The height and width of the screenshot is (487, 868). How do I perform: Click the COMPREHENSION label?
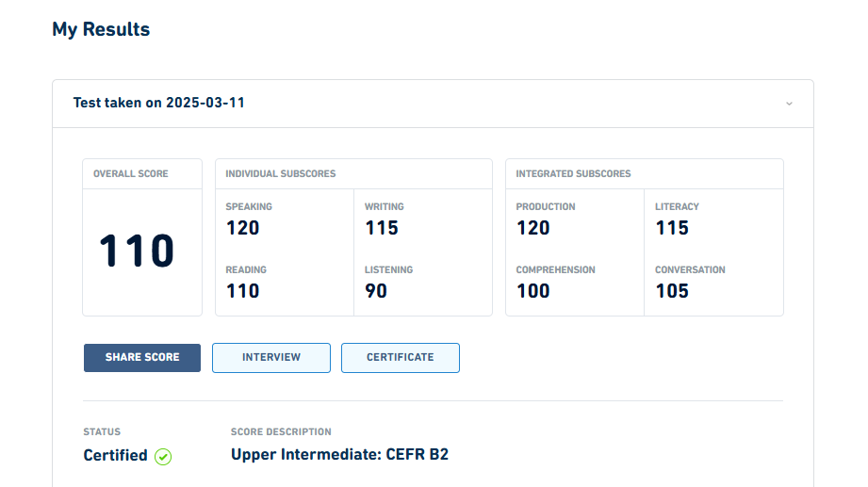point(556,270)
